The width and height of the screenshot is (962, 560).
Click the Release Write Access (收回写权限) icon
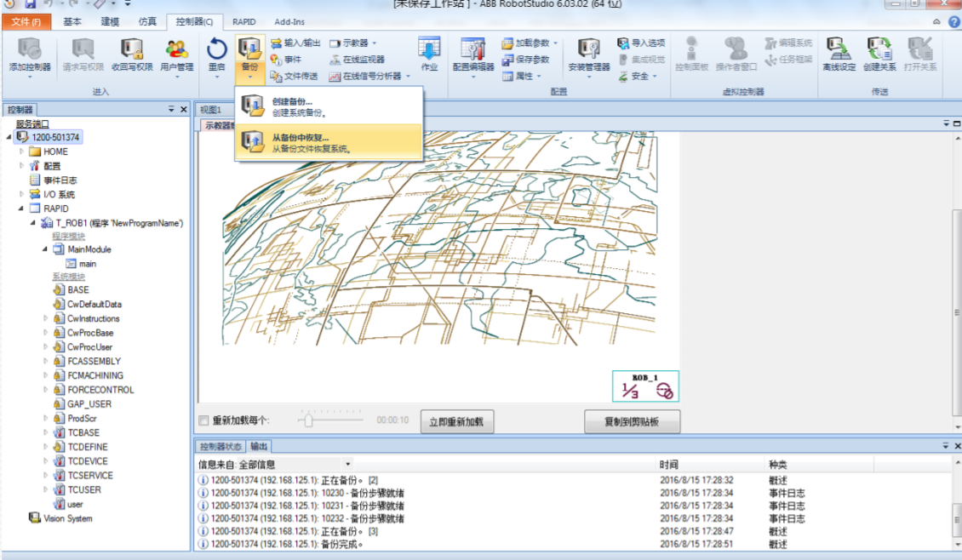[x=131, y=55]
